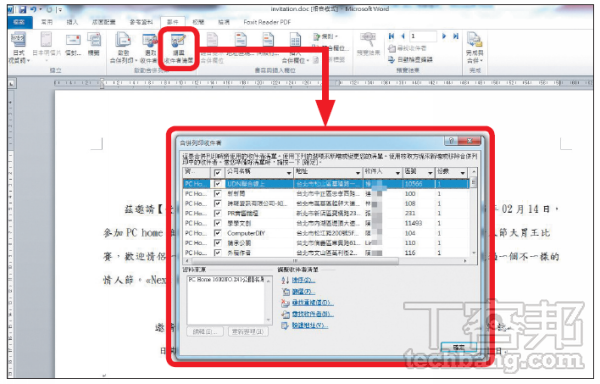The height and width of the screenshot is (384, 600).
Task: Uncheck the UDN recipient row checkbox
Action: [217, 184]
